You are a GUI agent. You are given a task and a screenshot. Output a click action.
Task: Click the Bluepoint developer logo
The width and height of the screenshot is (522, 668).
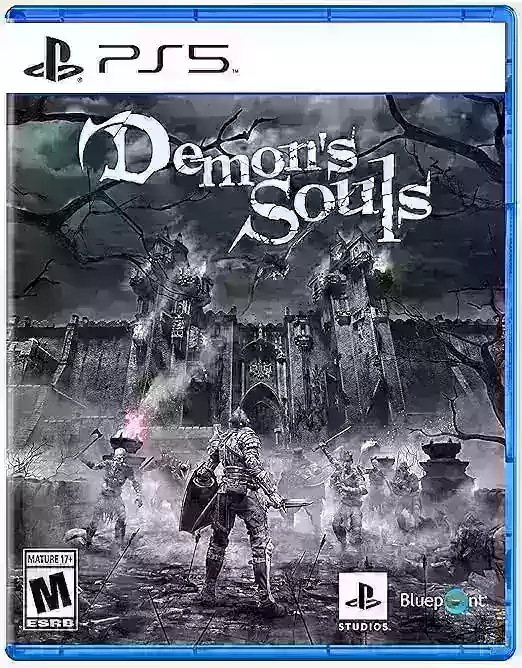point(442,600)
